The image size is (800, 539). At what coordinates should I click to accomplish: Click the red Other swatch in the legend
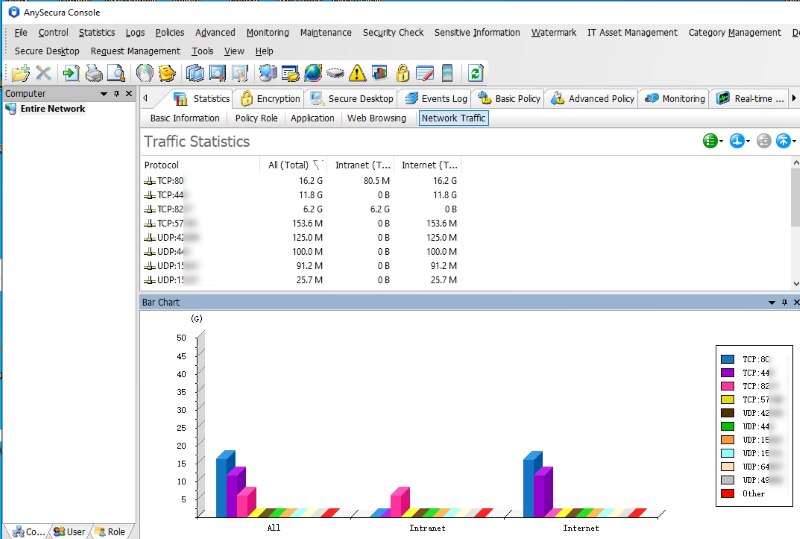pyautogui.click(x=727, y=493)
